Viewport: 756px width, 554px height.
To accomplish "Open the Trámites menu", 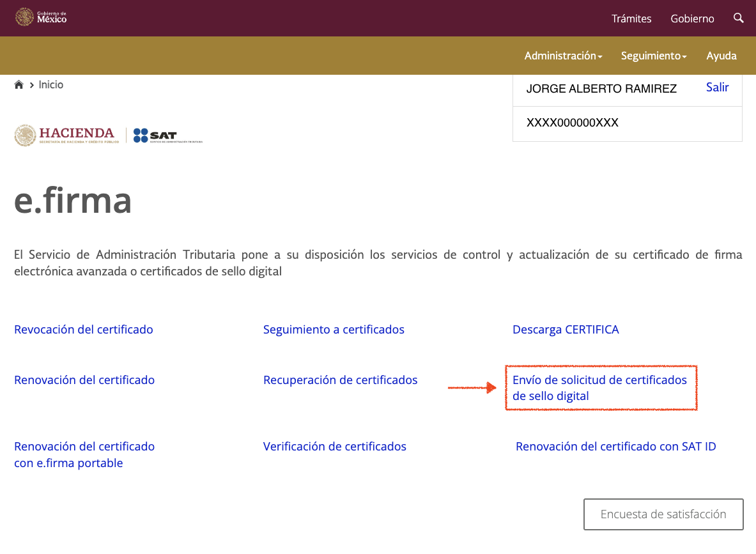I will 631,19.
